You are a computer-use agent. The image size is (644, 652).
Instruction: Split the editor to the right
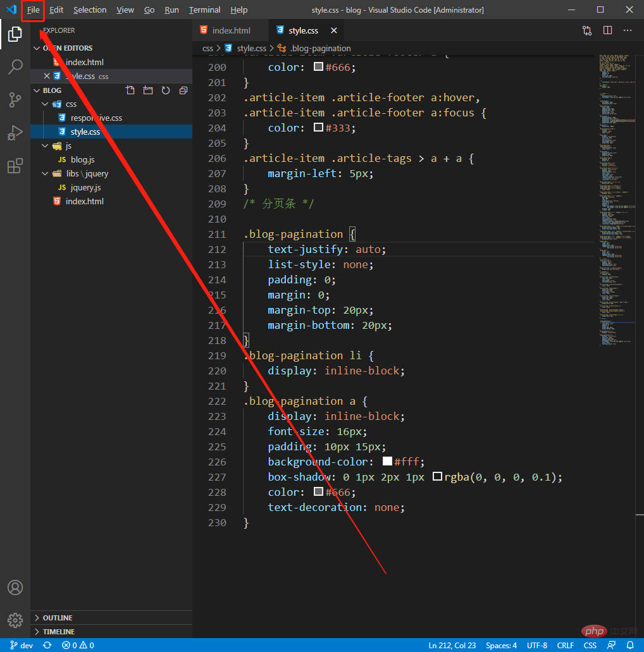tap(607, 30)
